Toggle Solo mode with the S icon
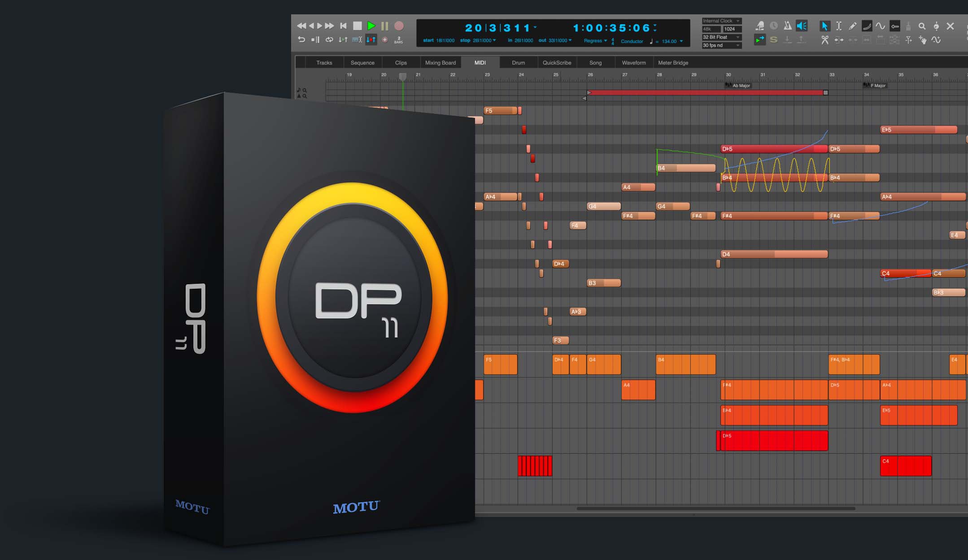Viewport: 968px width, 560px height. tap(773, 40)
